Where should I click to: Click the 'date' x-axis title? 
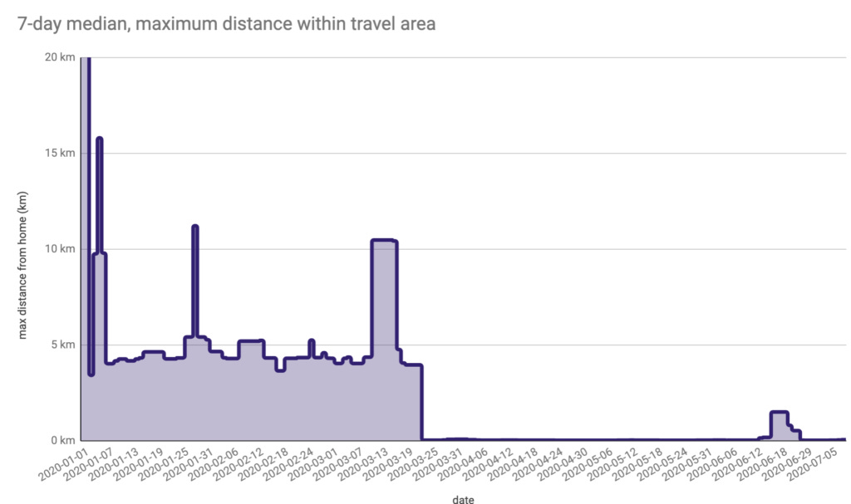pyautogui.click(x=463, y=499)
